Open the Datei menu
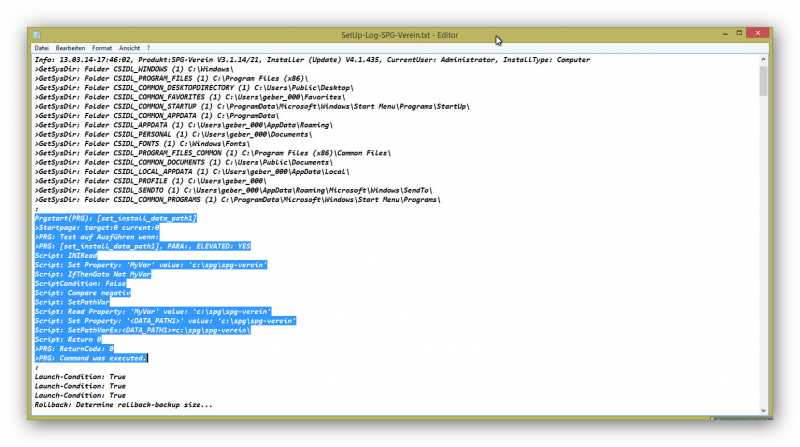Viewport: 800px width, 447px height. (x=41, y=47)
